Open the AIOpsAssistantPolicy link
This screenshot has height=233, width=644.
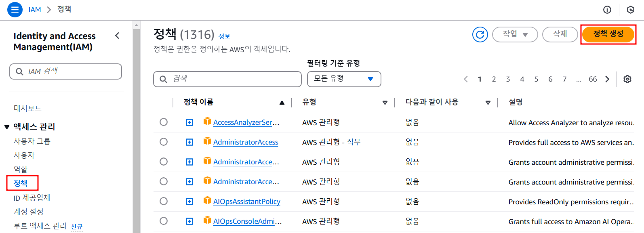click(x=246, y=202)
